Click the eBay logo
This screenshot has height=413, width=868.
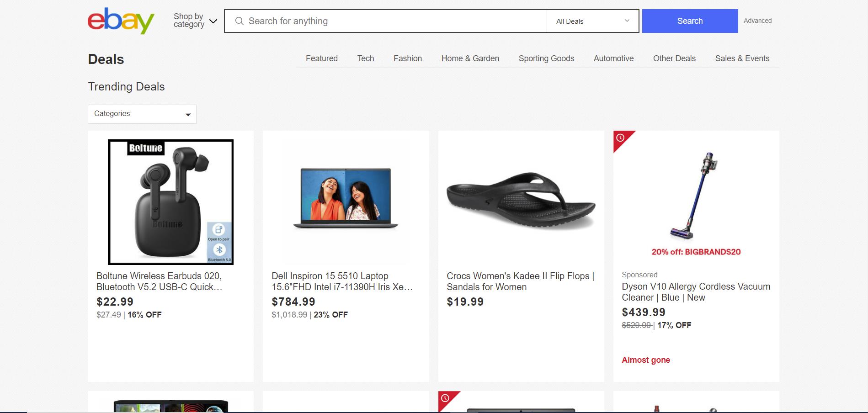pyautogui.click(x=121, y=21)
